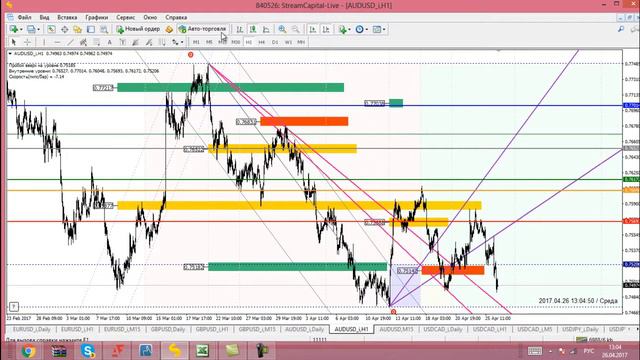This screenshot has width=640, height=360.
Task: Show the Market Watch window icon
Action: tap(51, 29)
